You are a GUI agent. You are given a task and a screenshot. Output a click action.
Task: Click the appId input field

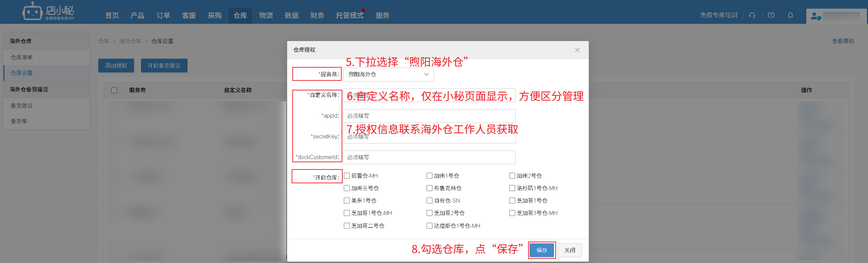(x=429, y=116)
